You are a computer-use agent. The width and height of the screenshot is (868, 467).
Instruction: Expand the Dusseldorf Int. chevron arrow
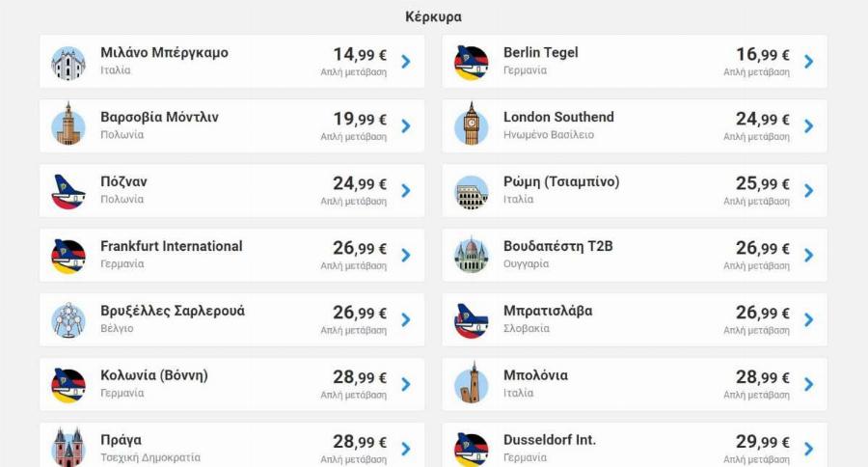808,449
